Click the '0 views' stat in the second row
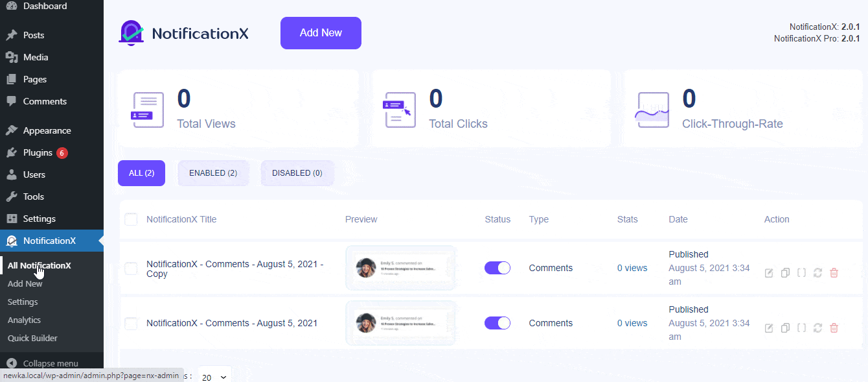 [x=632, y=323]
